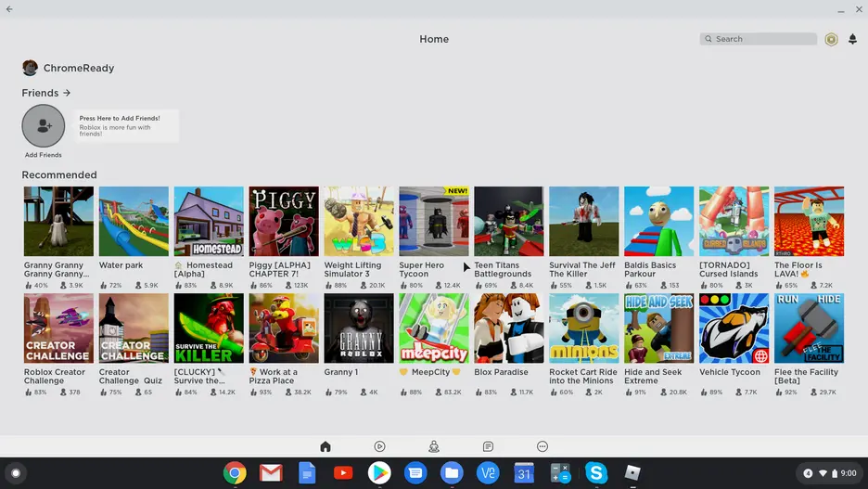This screenshot has width=868, height=489.
Task: Open the Avatar icon in bottom navigation
Action: click(434, 446)
